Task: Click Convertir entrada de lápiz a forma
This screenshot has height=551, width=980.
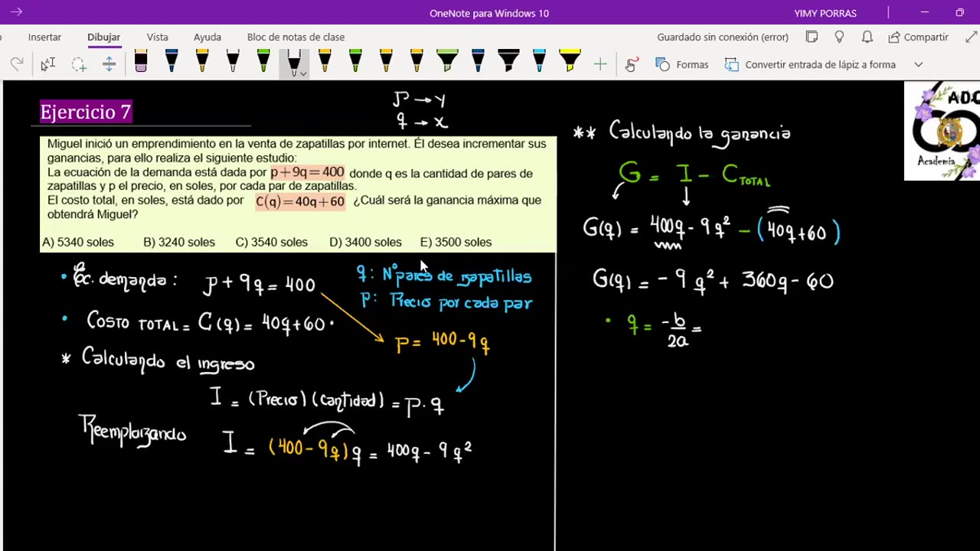Action: pyautogui.click(x=810, y=64)
